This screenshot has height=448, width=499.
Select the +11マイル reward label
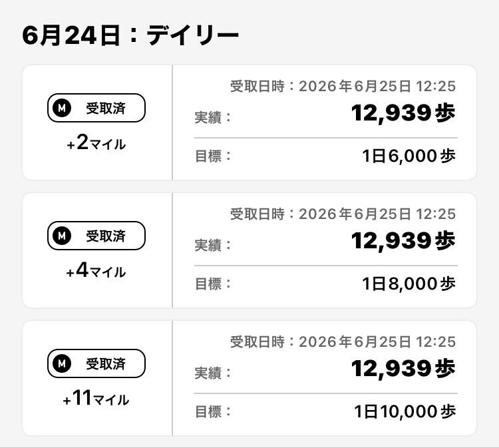[96, 398]
